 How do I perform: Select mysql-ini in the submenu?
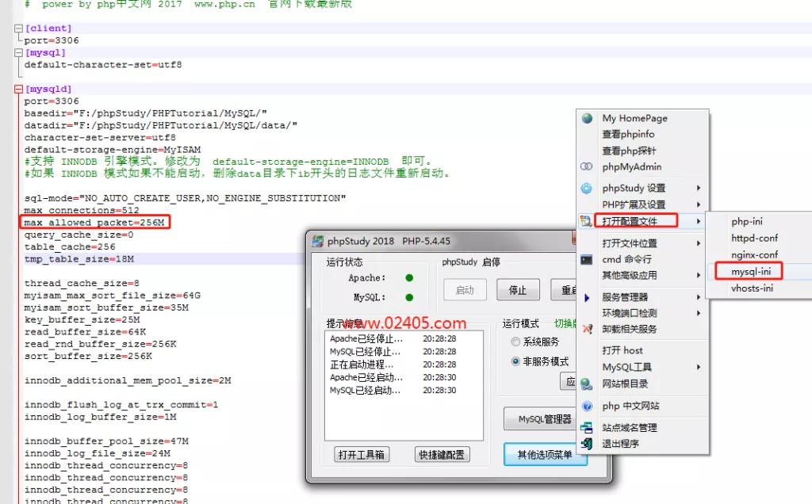(x=751, y=272)
